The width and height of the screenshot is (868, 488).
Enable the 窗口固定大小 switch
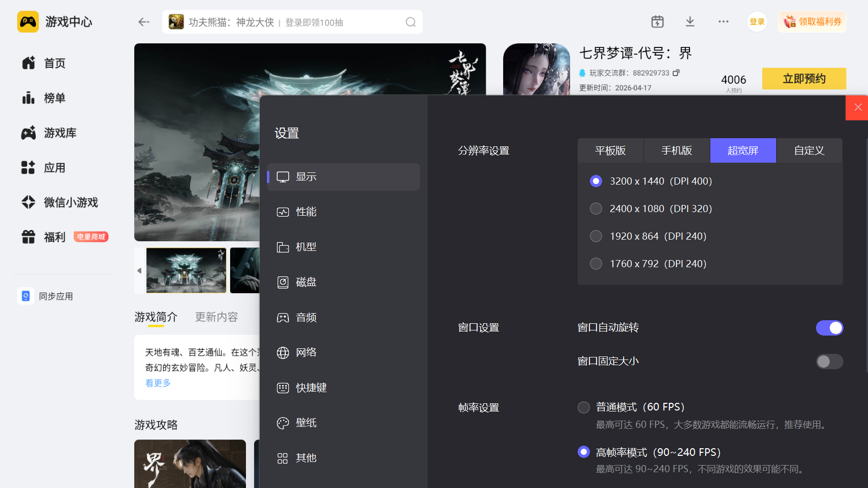coord(829,362)
